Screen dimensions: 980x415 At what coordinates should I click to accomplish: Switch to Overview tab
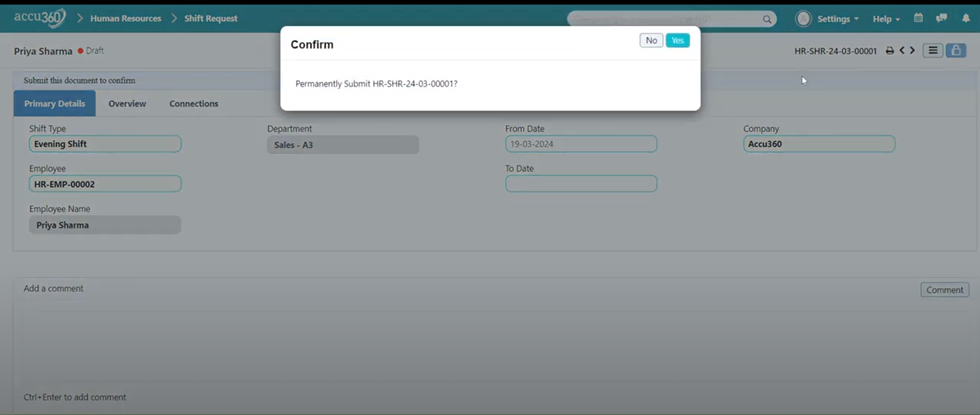[x=127, y=104]
